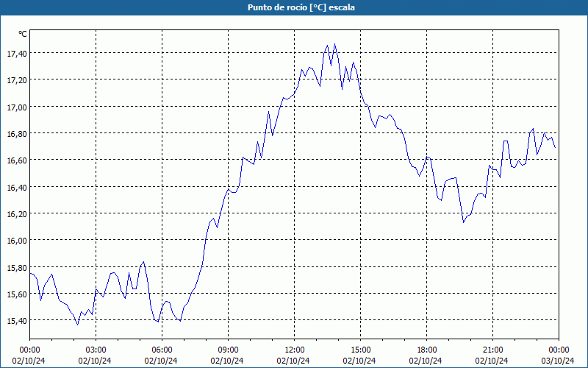
Task: Click the 06:00 time axis label
Action: [162, 350]
